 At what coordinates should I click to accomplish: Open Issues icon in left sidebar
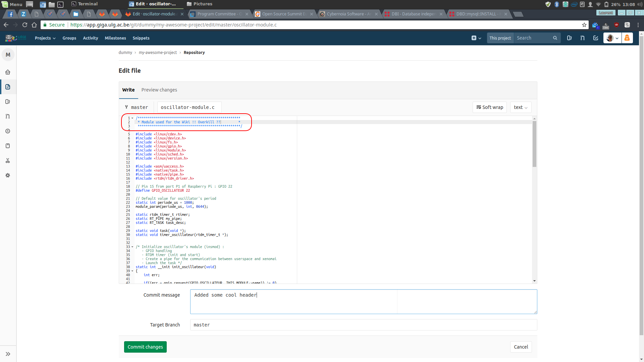tap(8, 102)
